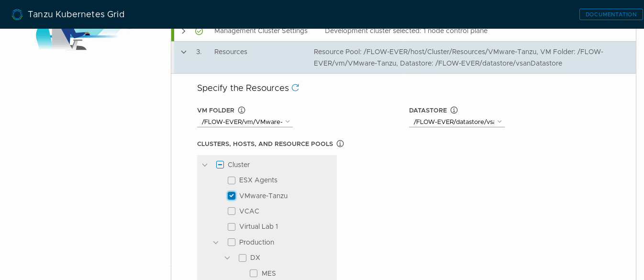Toggle the Cluster parent checkbox
The width and height of the screenshot is (644, 280).
[220, 165]
